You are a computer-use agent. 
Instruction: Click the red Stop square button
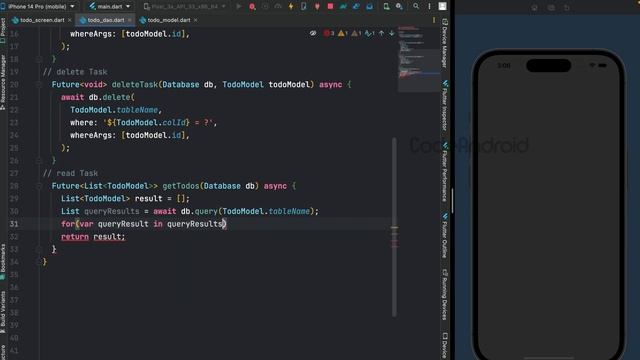(x=330, y=7)
